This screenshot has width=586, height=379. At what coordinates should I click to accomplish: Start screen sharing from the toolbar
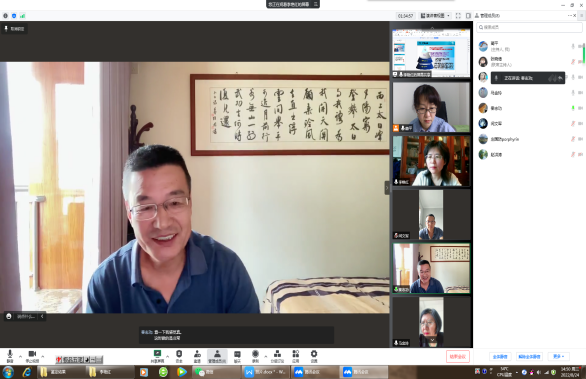click(x=157, y=356)
